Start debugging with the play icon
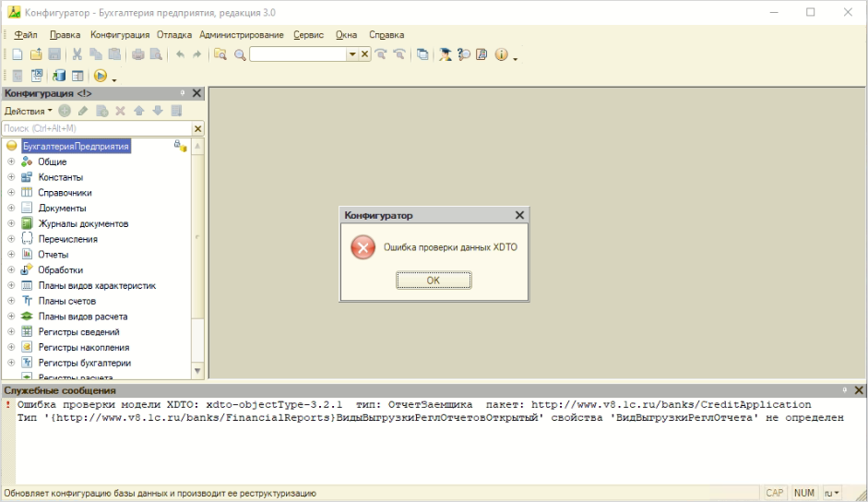The image size is (868, 502). 101,76
